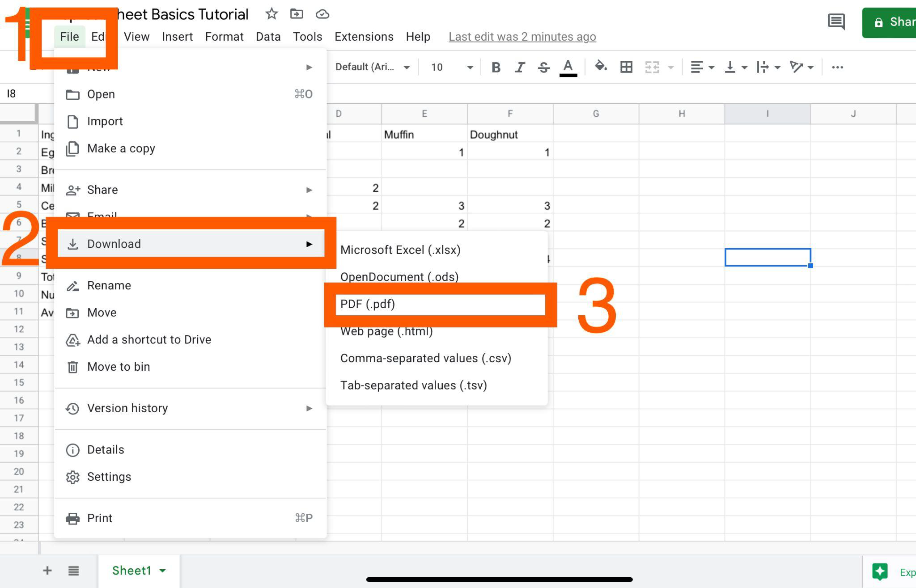Open the comment history icon

[x=836, y=21]
